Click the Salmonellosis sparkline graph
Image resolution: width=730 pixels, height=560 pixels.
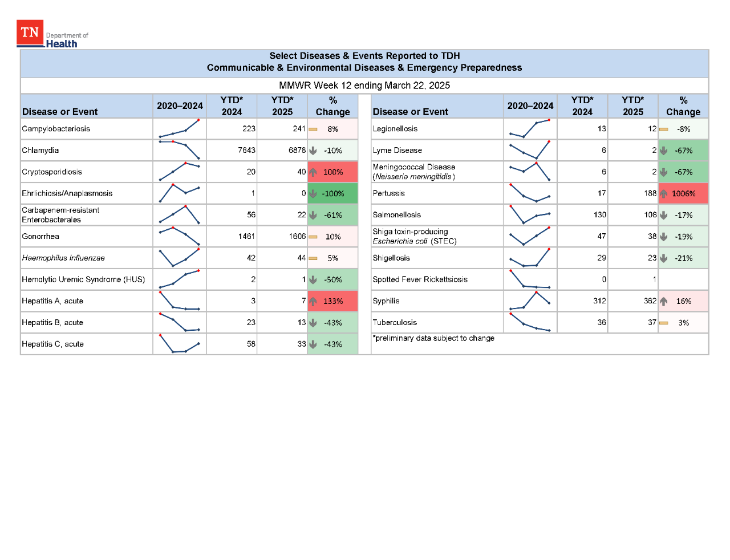pyautogui.click(x=530, y=214)
